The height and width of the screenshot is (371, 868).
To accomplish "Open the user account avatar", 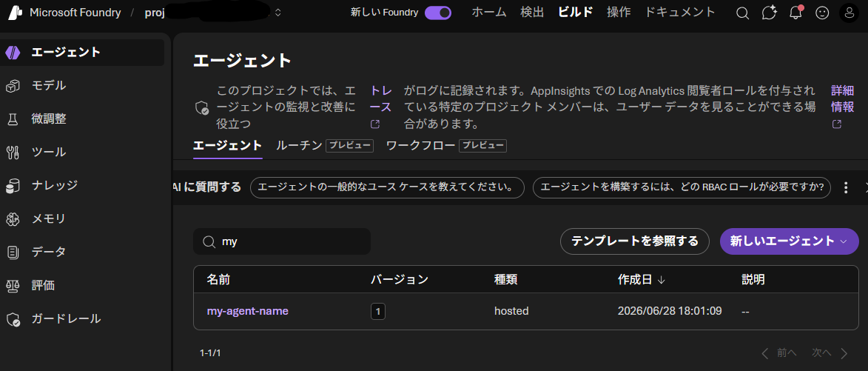I will [850, 13].
